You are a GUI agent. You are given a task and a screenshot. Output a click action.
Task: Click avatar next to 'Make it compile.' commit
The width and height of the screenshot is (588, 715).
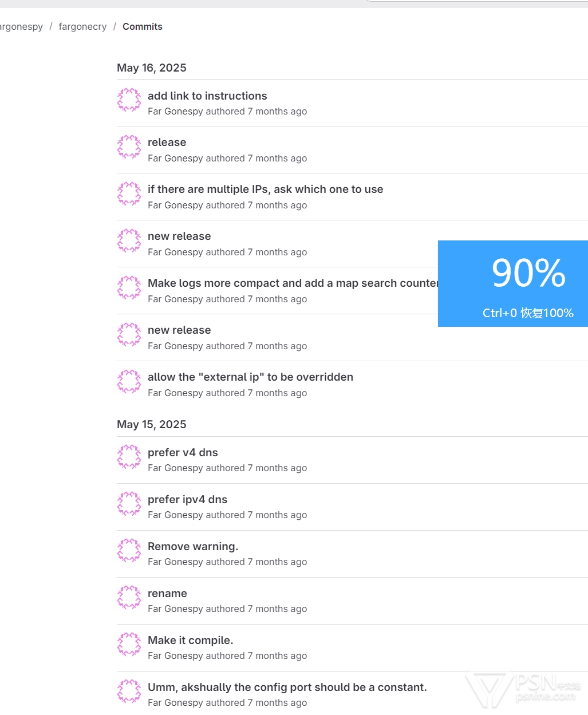click(x=129, y=645)
